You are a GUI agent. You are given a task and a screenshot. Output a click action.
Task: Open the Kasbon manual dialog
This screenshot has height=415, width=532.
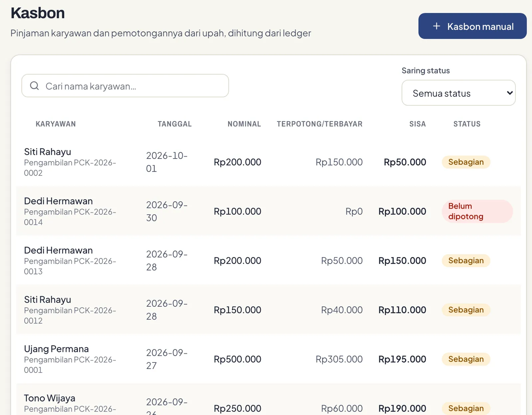(x=472, y=26)
